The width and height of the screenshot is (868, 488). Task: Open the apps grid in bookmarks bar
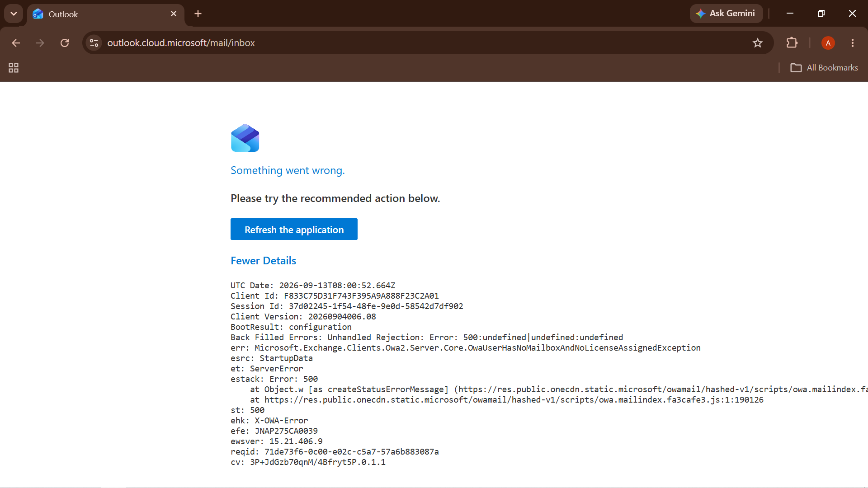point(14,68)
